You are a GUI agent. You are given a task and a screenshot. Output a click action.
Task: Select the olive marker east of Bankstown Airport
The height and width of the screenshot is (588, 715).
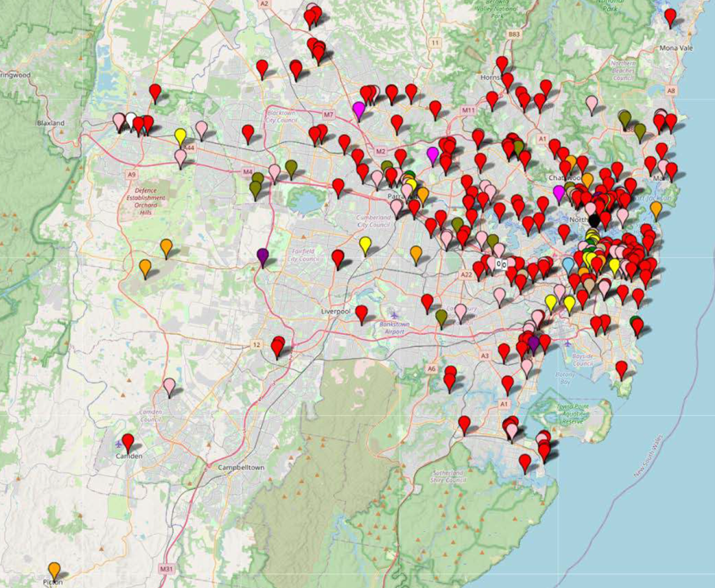point(441,317)
